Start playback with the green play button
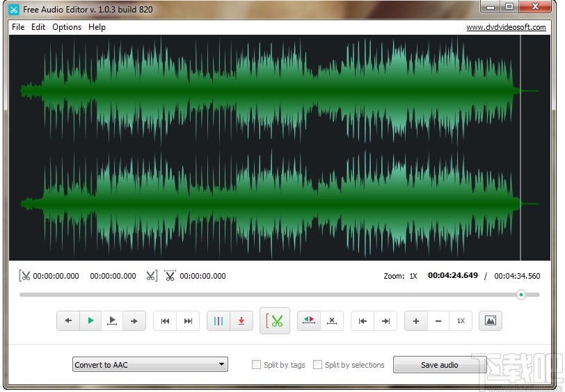 point(90,320)
